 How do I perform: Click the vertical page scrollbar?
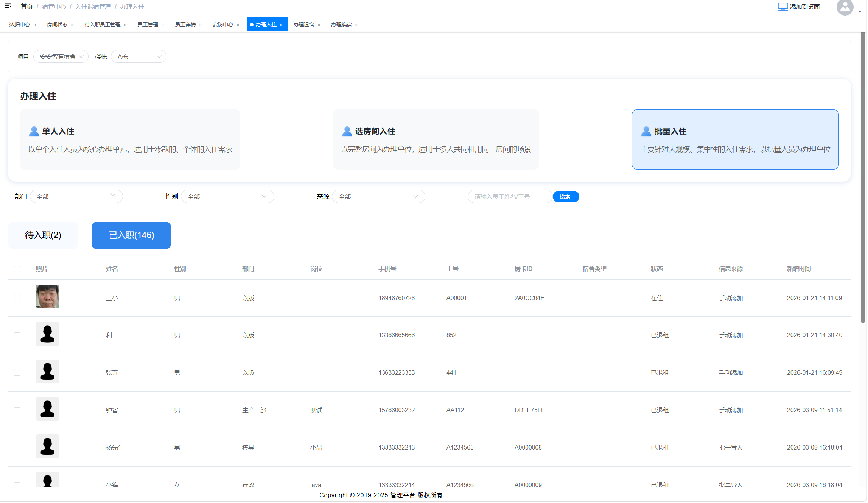[863, 178]
